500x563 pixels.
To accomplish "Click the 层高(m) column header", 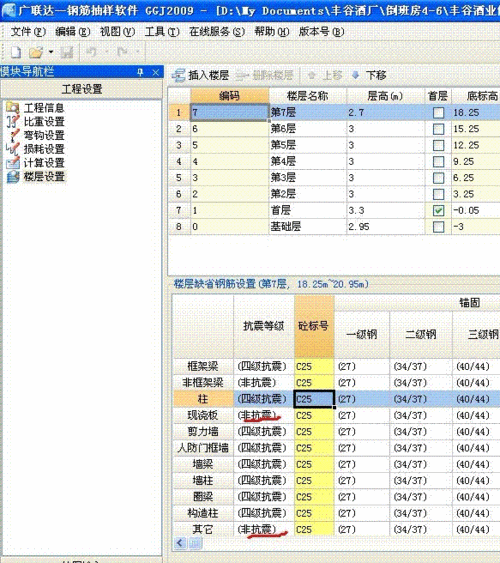I will point(385,96).
